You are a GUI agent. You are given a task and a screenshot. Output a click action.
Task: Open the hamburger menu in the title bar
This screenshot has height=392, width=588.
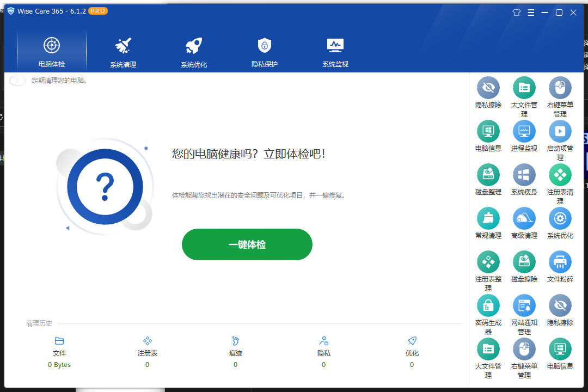531,12
